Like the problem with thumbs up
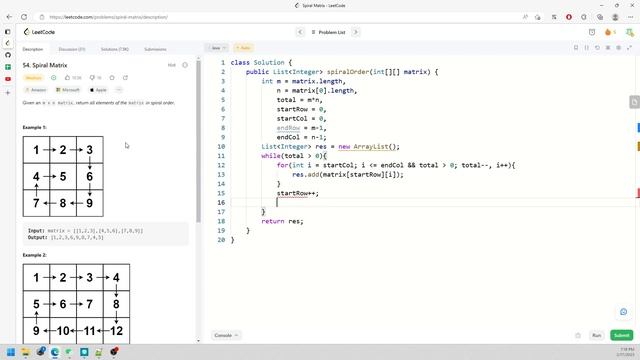640x360 pixels. (73, 78)
